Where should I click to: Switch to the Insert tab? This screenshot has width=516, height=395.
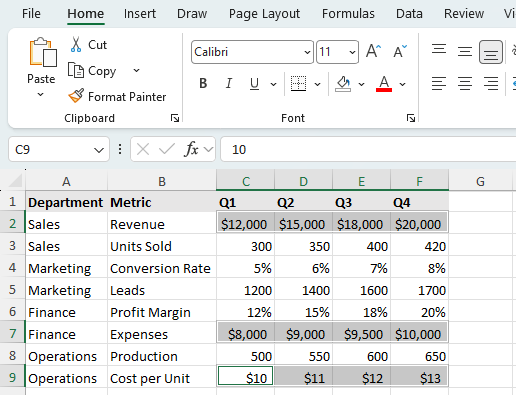click(140, 14)
